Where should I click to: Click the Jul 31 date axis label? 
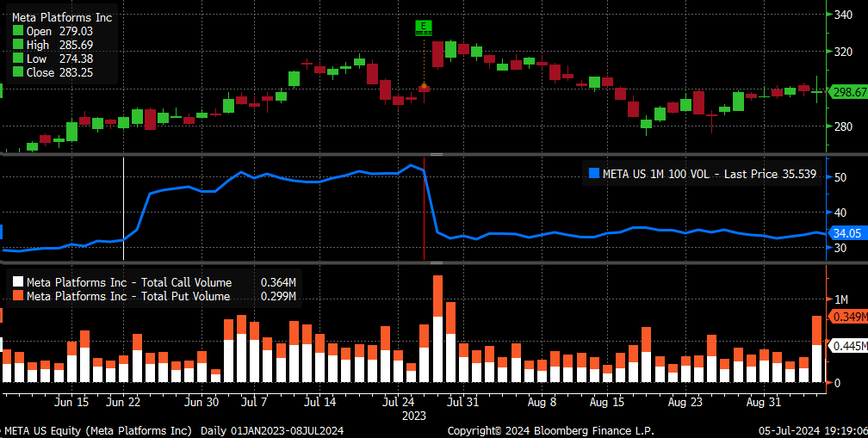click(462, 403)
